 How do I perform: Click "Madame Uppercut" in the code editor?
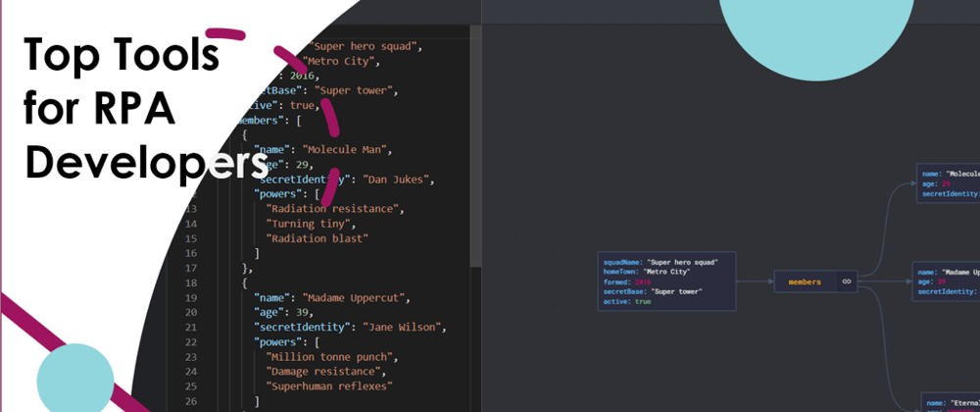(x=356, y=297)
